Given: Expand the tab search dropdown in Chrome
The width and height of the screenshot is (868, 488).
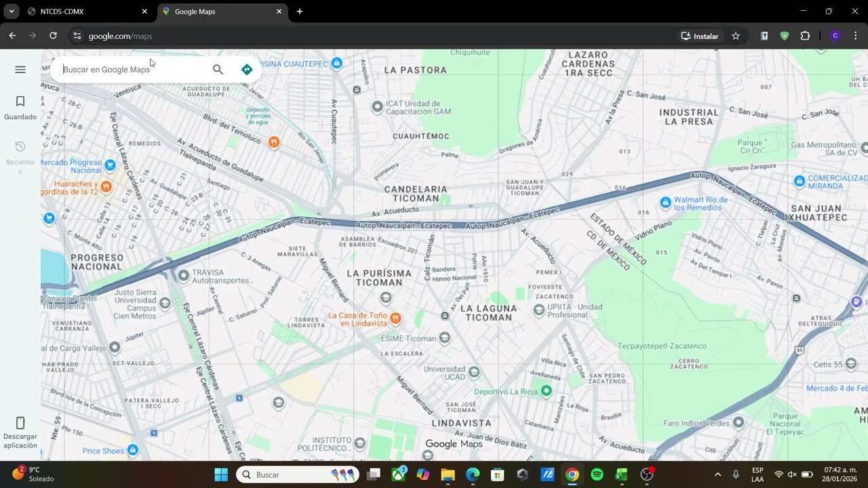Looking at the screenshot, I should coord(12,12).
